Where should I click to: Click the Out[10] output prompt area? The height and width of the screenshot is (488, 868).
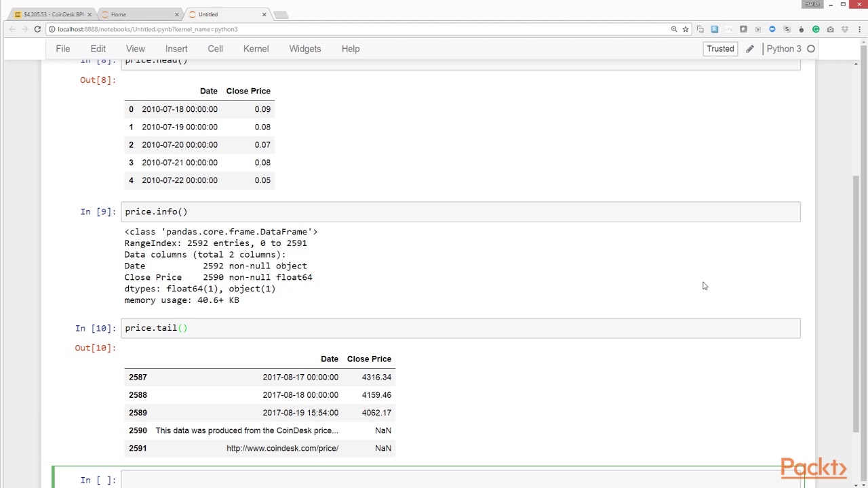point(95,348)
